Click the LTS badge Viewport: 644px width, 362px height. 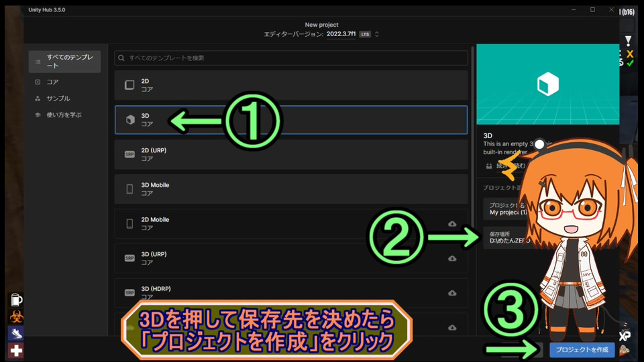[365, 34]
